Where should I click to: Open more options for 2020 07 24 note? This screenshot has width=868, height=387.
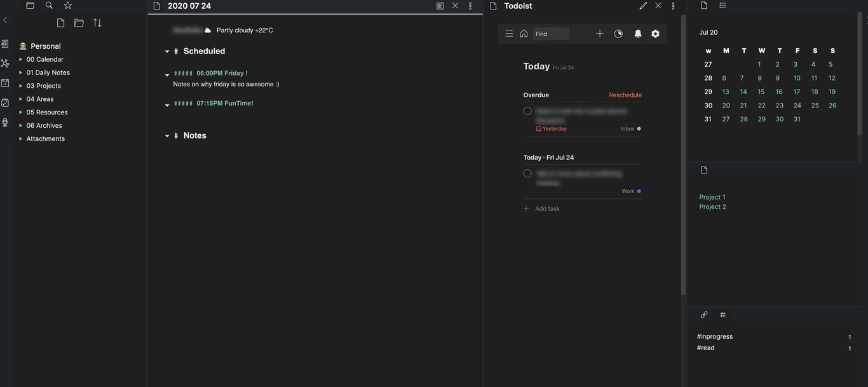tap(470, 6)
